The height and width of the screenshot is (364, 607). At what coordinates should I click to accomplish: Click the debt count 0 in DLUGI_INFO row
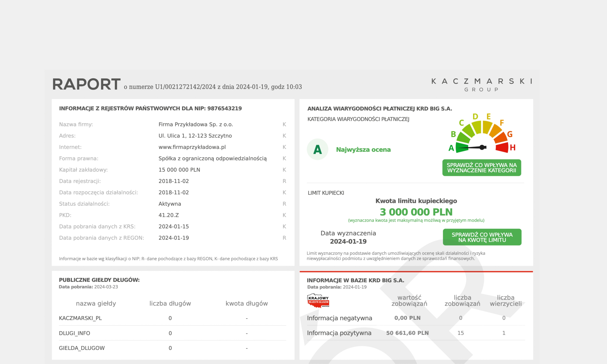pyautogui.click(x=170, y=333)
